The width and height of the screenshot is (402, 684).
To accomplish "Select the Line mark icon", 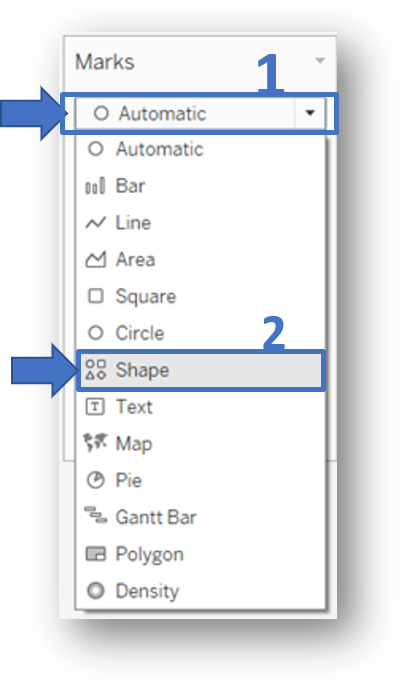I will pyautogui.click(x=95, y=223).
